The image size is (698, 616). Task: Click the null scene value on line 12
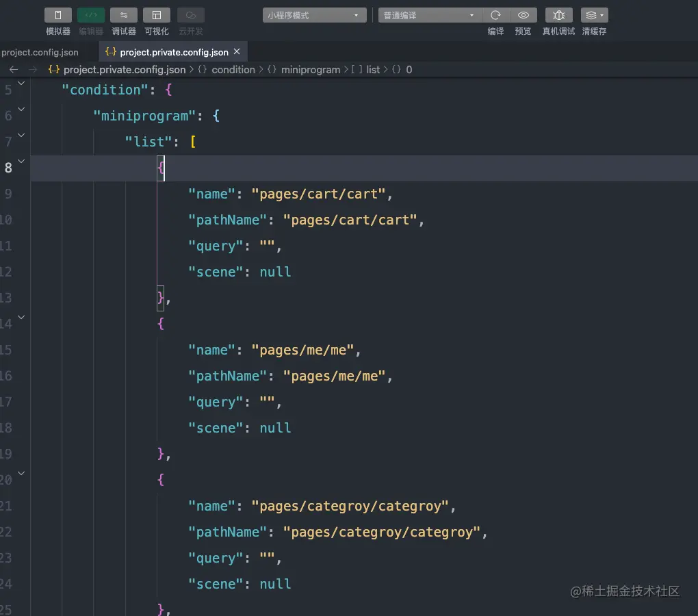click(276, 272)
